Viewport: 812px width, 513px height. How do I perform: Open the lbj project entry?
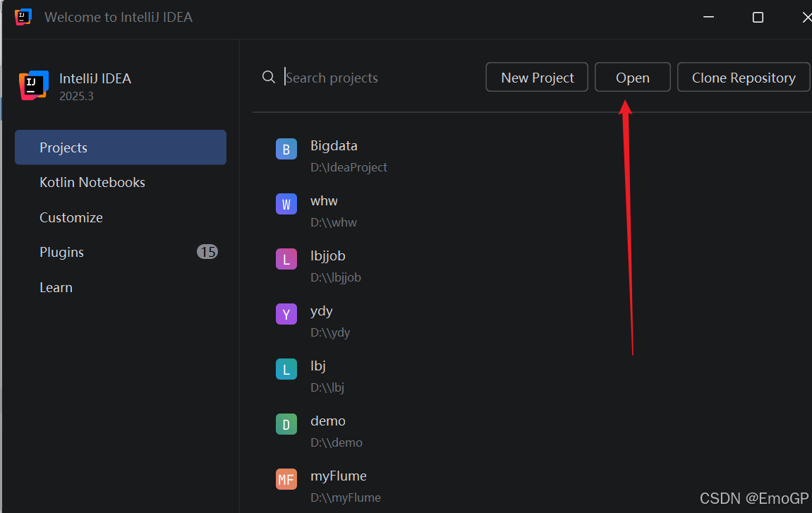click(317, 366)
